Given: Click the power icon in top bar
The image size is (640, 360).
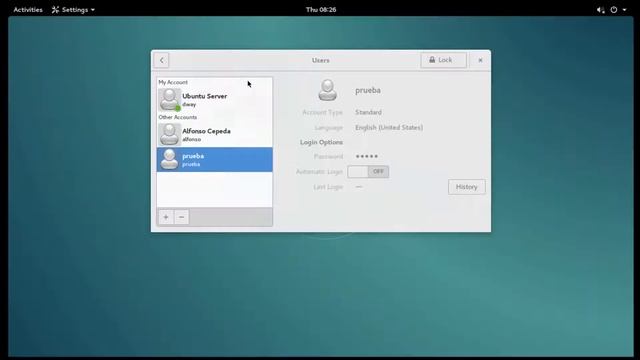Looking at the screenshot, I should (x=613, y=10).
